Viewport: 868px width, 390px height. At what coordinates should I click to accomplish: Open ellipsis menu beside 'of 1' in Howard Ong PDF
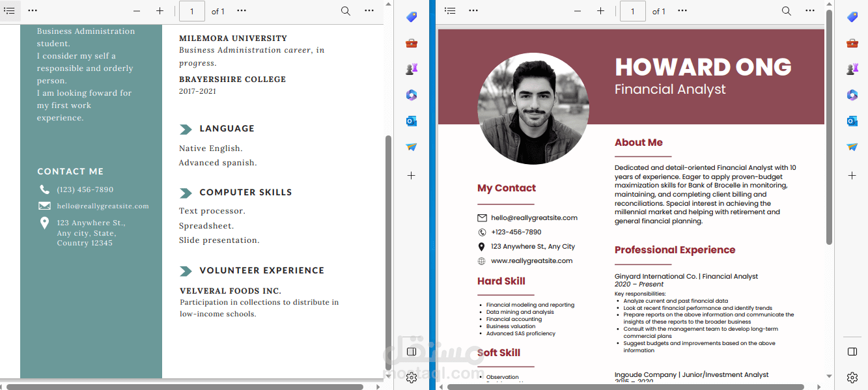tap(682, 11)
